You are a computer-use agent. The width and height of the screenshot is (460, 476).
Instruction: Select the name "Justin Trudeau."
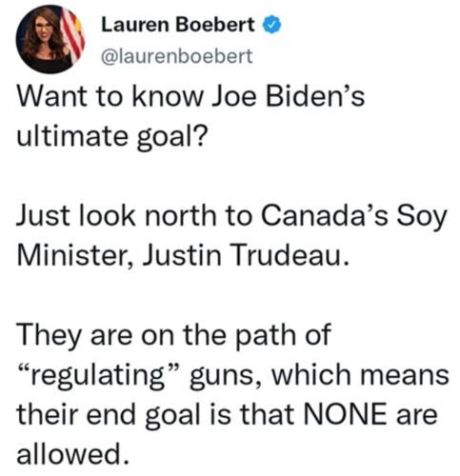(246, 255)
